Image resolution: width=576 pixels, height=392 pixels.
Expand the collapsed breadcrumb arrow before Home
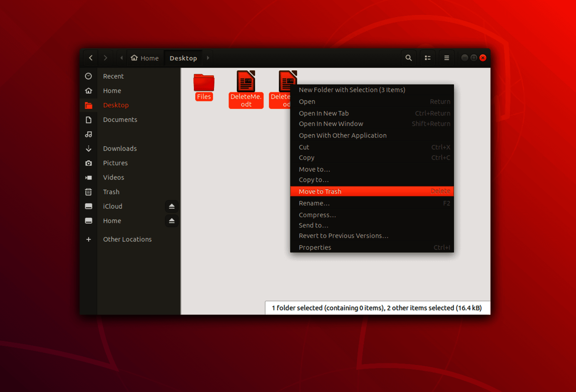tap(121, 58)
